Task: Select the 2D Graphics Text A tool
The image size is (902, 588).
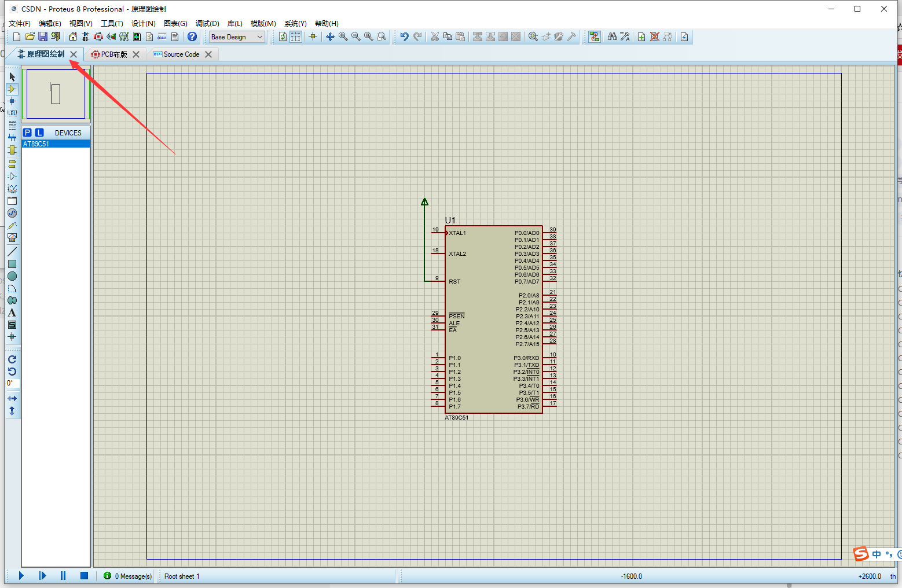Action: coord(12,313)
